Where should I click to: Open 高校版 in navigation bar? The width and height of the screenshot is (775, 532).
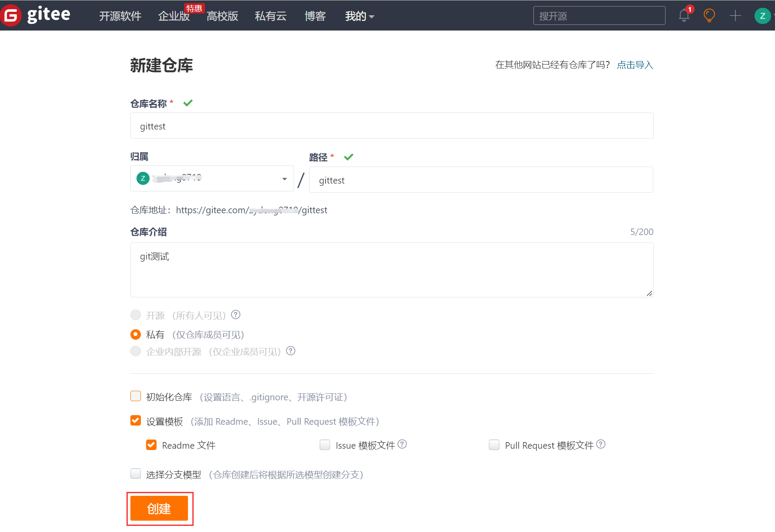(222, 16)
